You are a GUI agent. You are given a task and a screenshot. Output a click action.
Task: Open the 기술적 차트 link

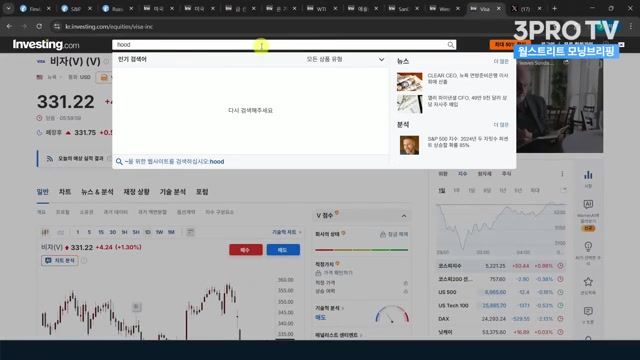(287, 232)
